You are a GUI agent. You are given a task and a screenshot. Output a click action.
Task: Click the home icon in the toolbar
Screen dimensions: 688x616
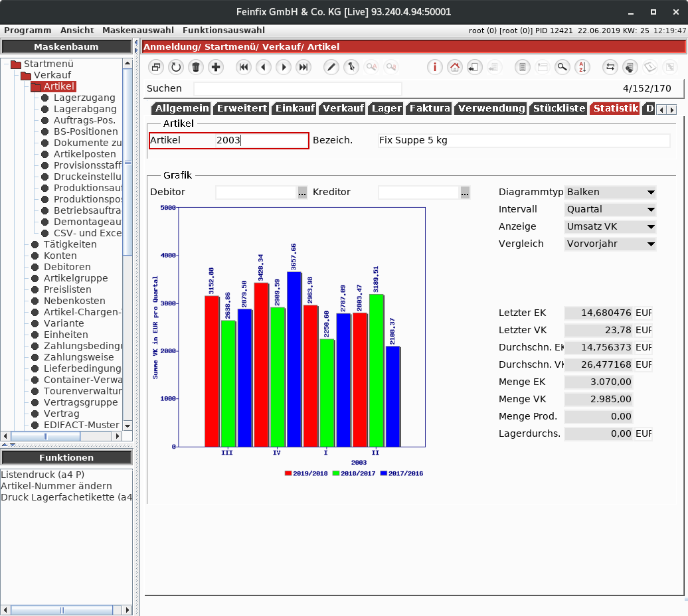(455, 67)
